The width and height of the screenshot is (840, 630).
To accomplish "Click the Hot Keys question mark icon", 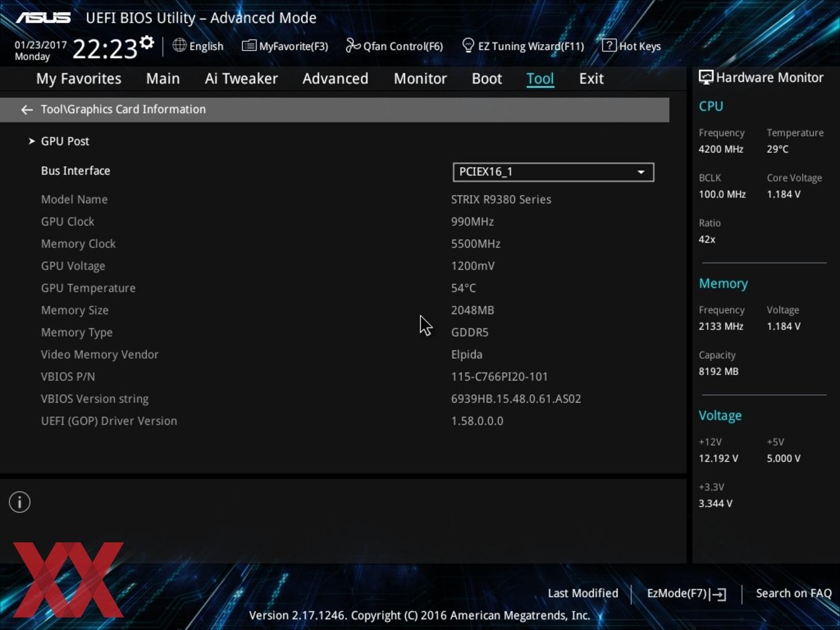I will 609,45.
